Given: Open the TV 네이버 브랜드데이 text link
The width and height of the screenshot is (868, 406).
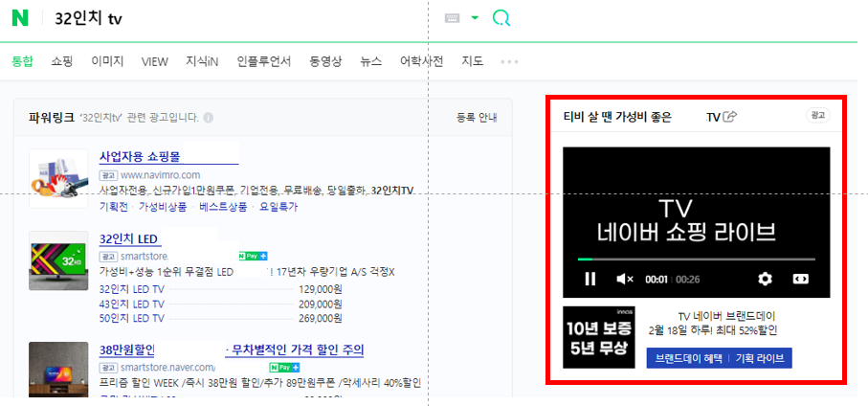Looking at the screenshot, I should (x=726, y=316).
